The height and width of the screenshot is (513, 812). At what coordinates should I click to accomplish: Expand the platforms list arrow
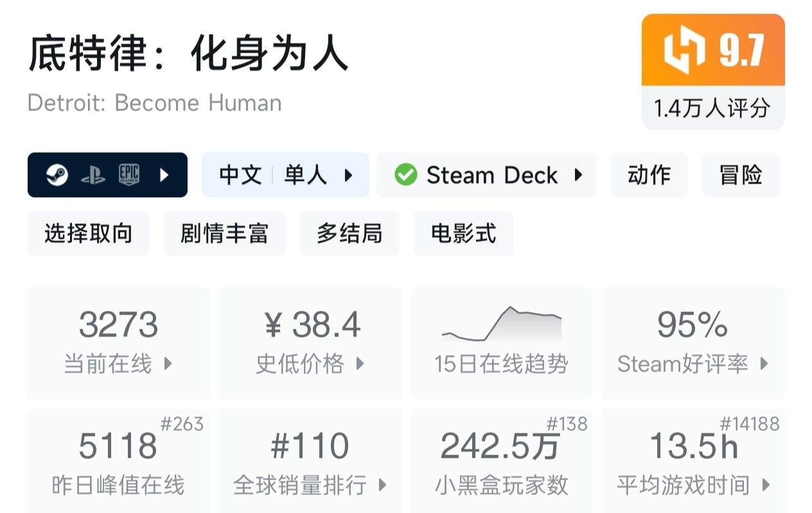(164, 175)
